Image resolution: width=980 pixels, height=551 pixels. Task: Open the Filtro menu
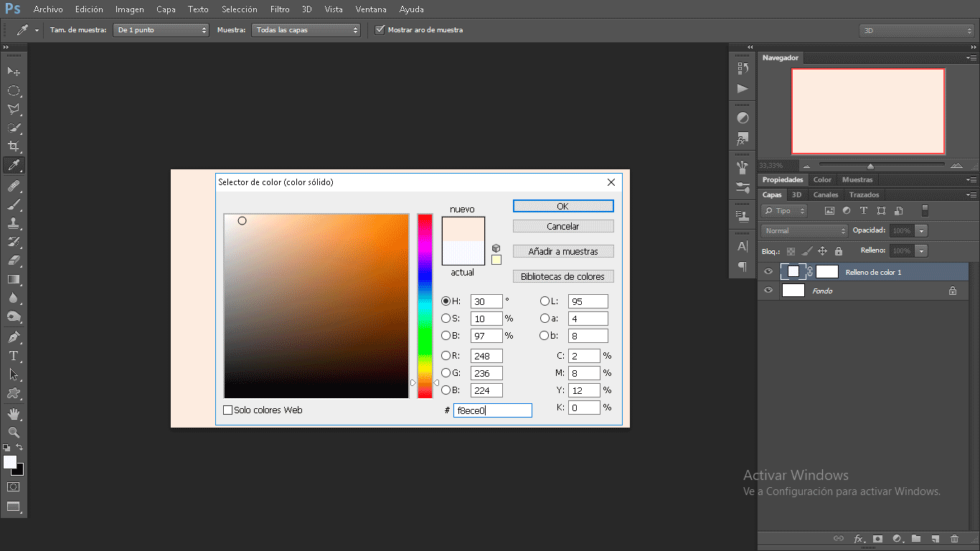[280, 9]
